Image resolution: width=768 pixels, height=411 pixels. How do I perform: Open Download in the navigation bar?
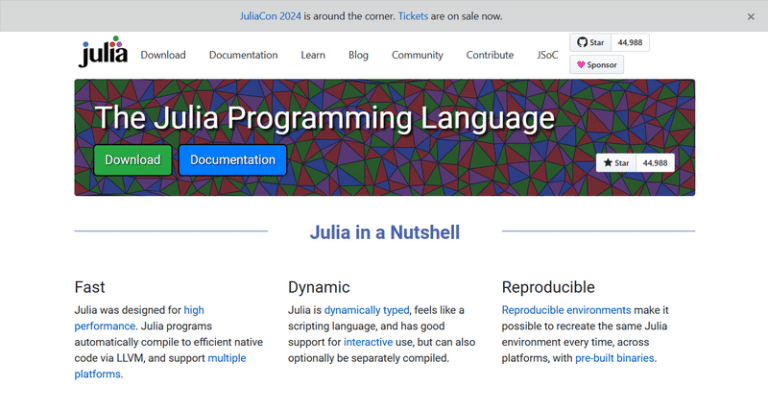[x=163, y=55]
